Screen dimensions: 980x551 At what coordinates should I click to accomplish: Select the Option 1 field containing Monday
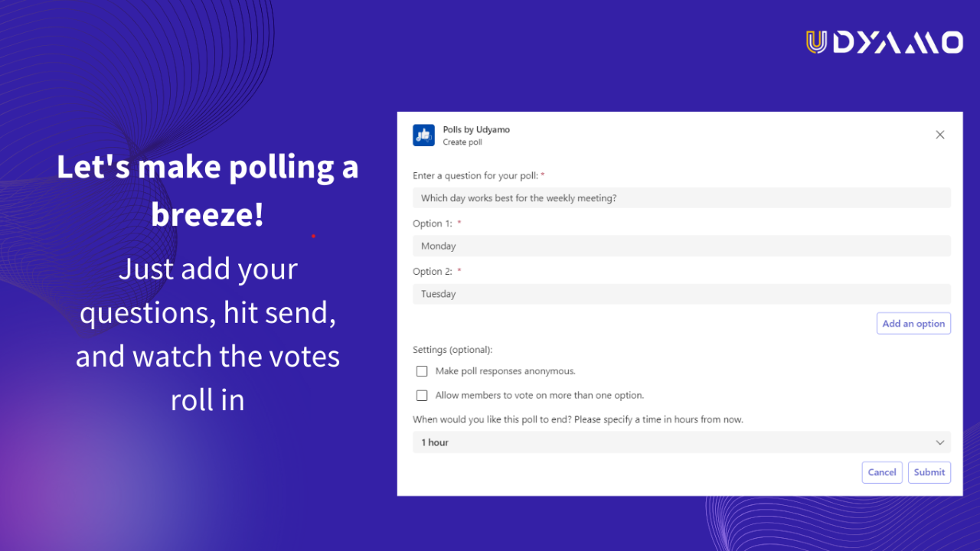[x=681, y=246]
